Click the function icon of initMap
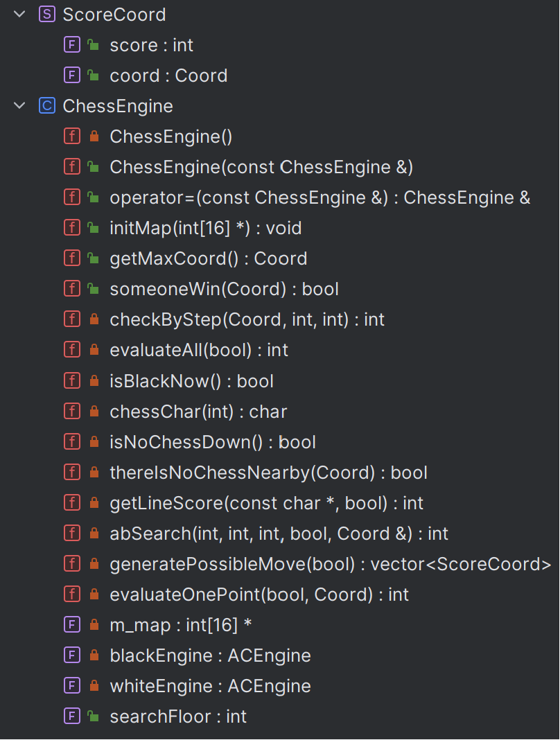This screenshot has height=740, width=560. pyautogui.click(x=72, y=228)
